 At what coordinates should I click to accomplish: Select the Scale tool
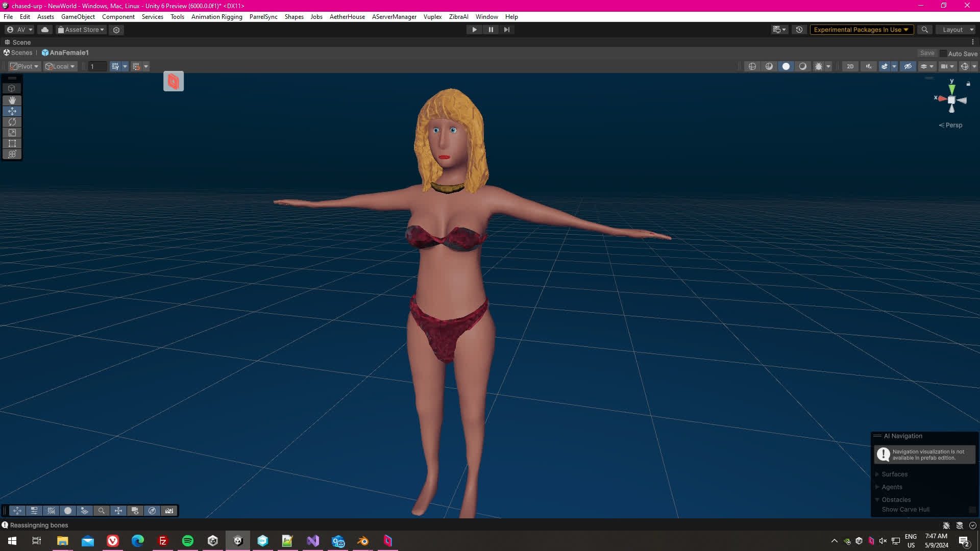click(x=12, y=133)
